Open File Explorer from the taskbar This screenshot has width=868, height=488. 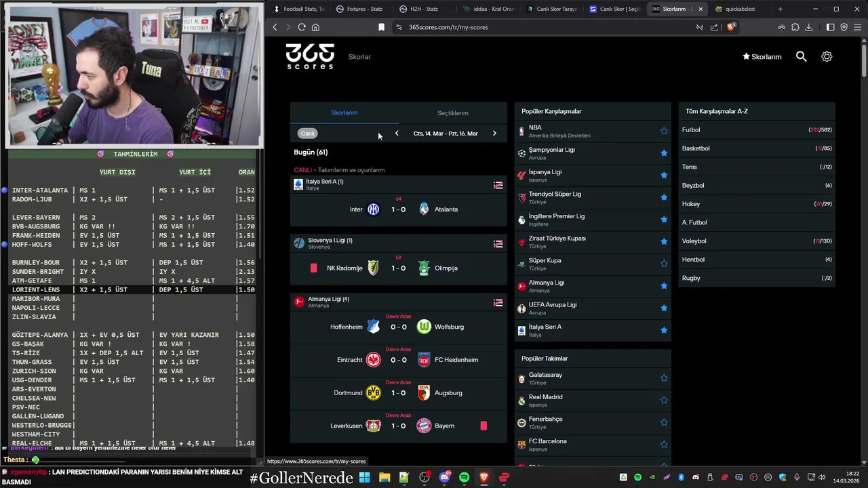click(384, 477)
